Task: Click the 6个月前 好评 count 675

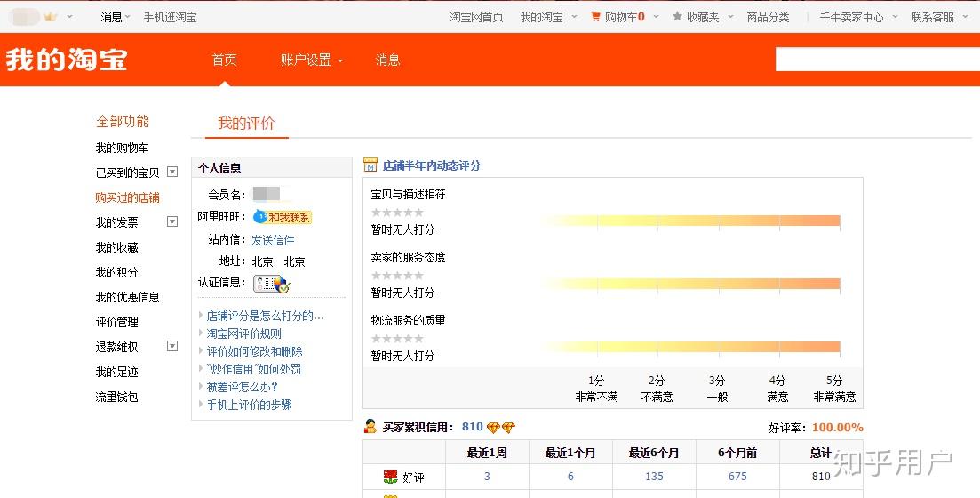Action: click(737, 477)
